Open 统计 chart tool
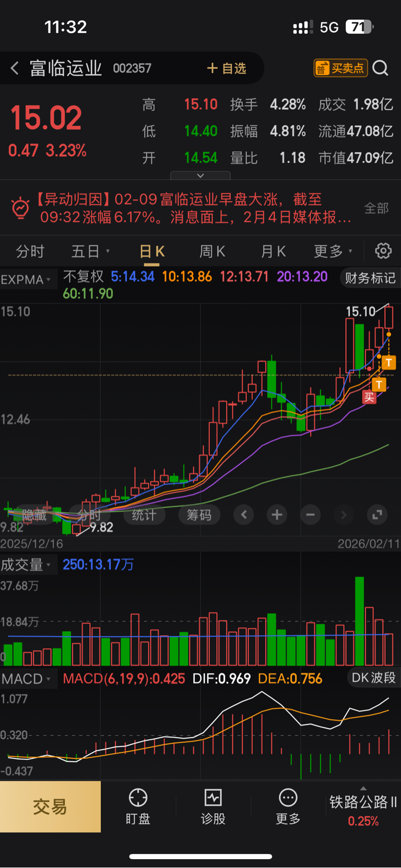401x868 pixels. [144, 515]
